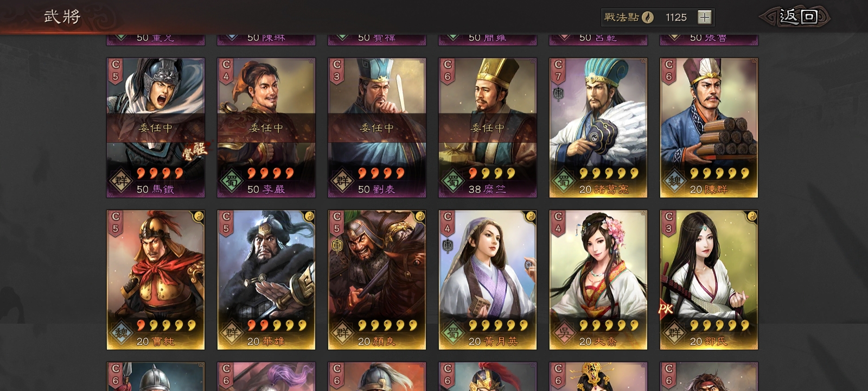The height and width of the screenshot is (391, 868).
Task: Tap the 返回 back button
Action: 796,17
